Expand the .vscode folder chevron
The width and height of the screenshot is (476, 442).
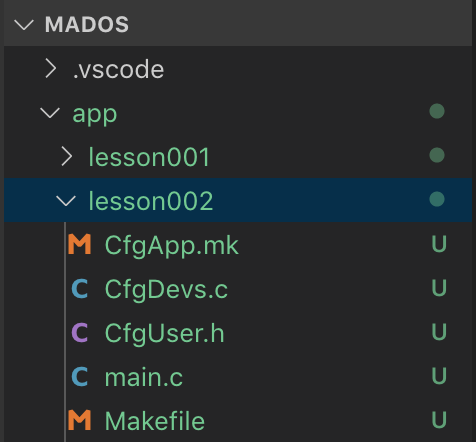(50, 69)
